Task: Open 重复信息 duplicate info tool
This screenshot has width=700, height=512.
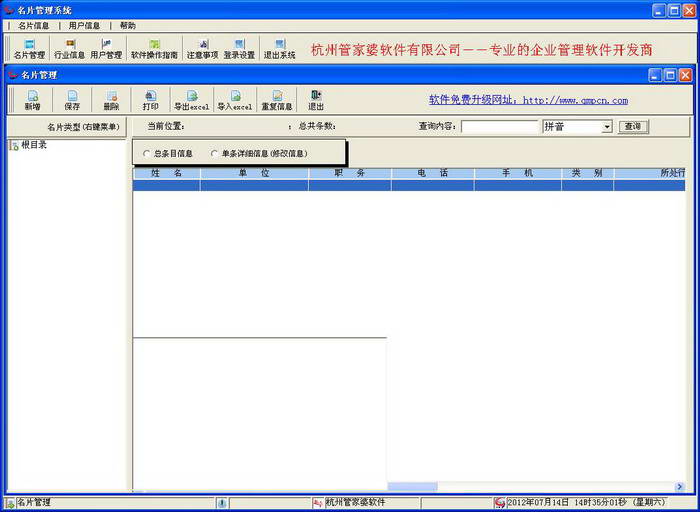Action: tap(277, 100)
